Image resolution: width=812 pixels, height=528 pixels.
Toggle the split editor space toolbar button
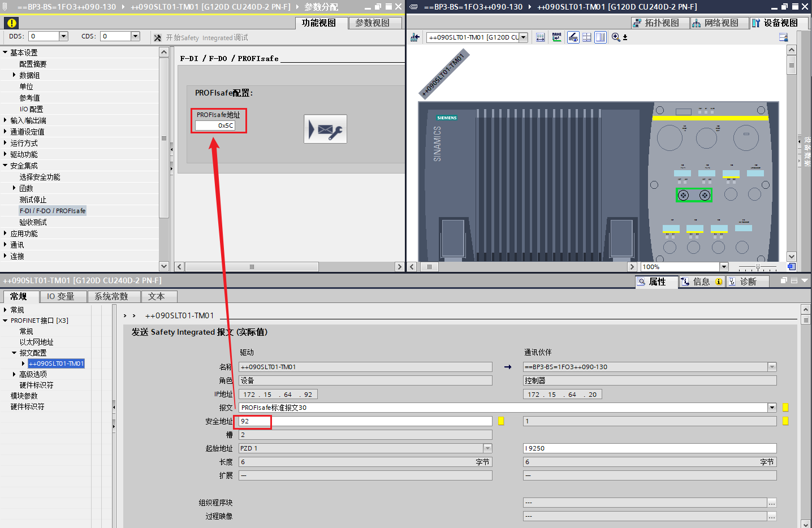601,37
